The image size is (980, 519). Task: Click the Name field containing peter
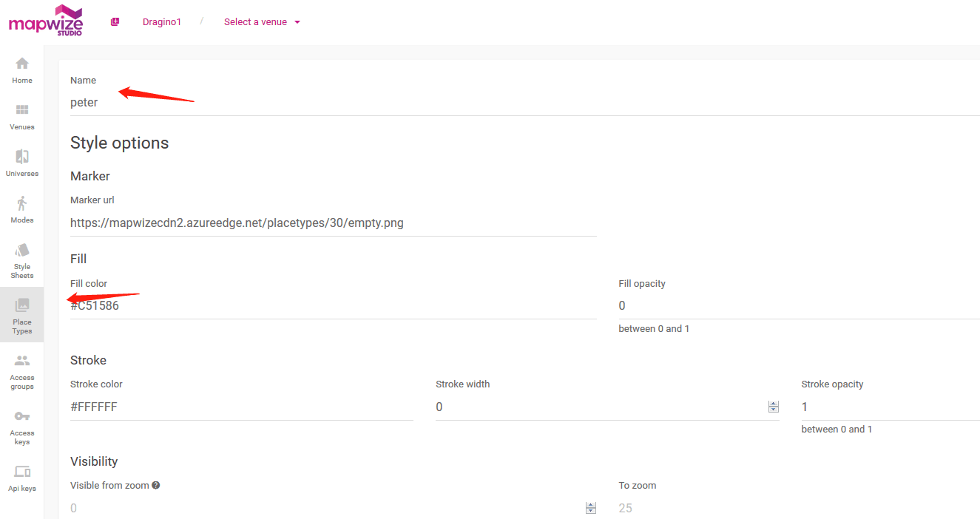click(525, 103)
